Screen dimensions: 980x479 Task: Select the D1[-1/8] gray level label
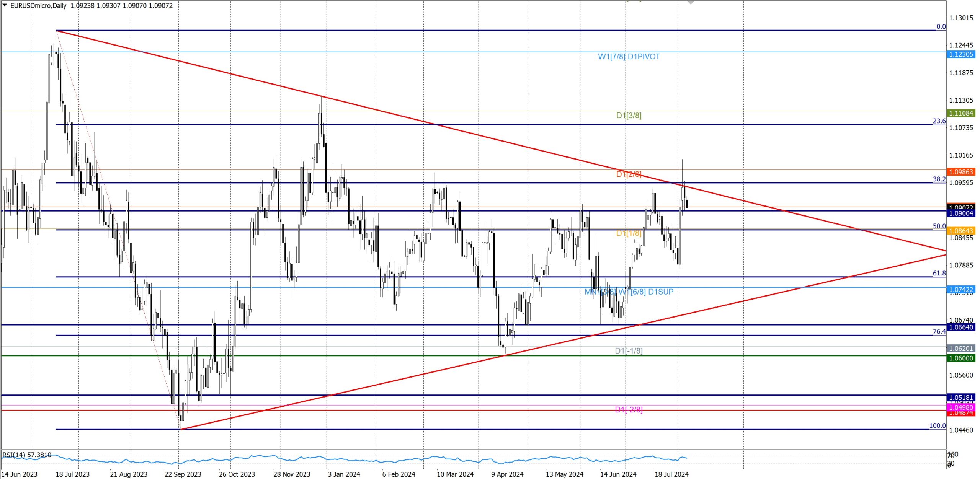pos(629,350)
